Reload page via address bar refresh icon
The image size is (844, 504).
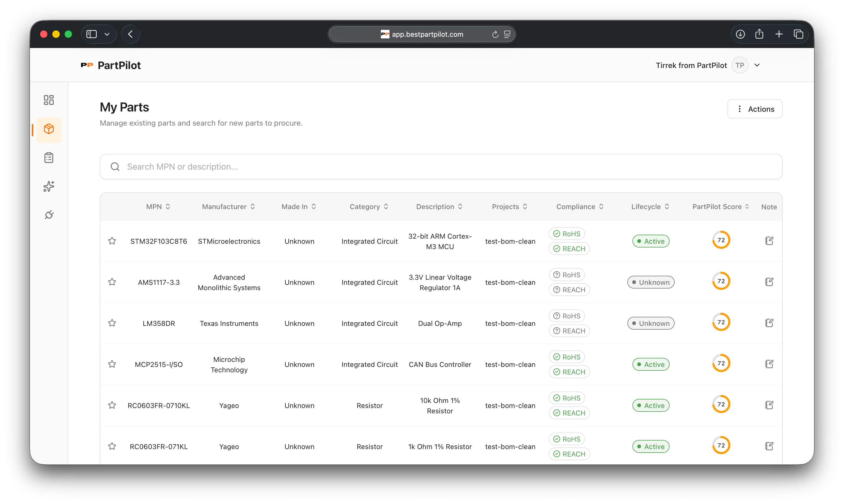[x=495, y=34]
